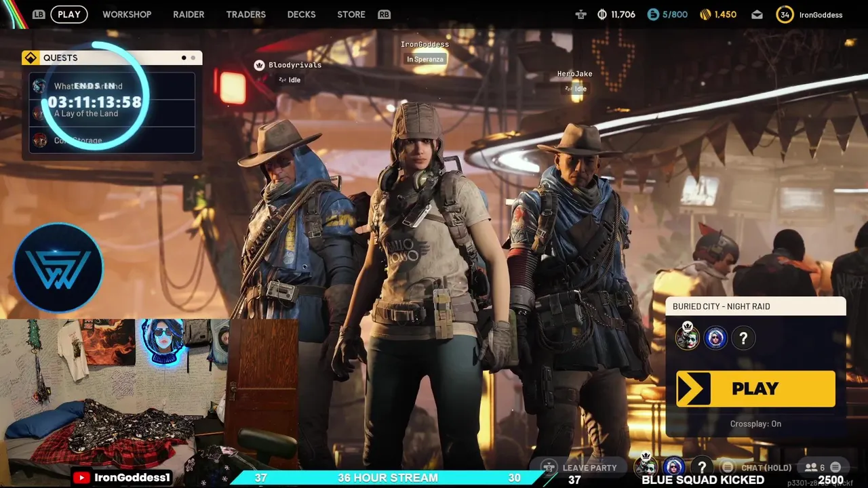The image size is (868, 488).
Task: Select the first quests page dot
Action: tap(184, 58)
